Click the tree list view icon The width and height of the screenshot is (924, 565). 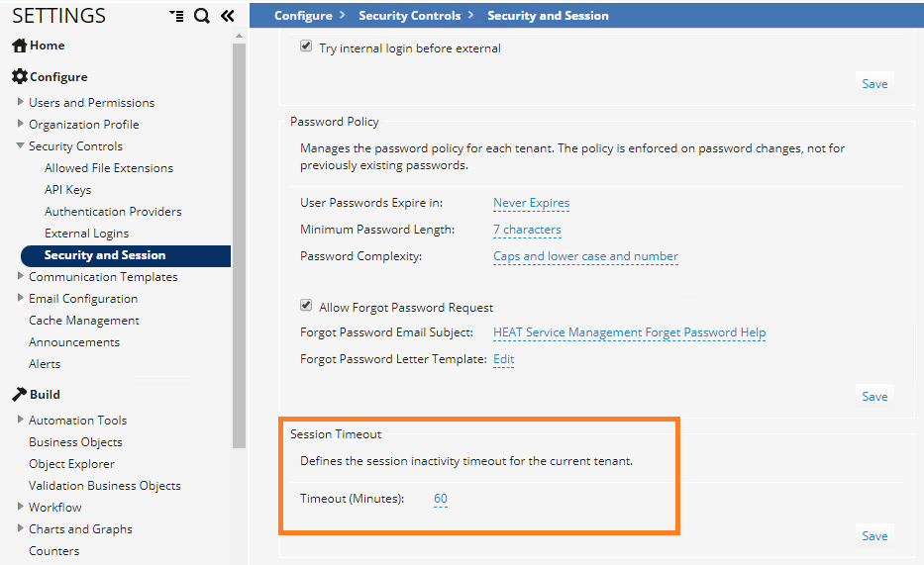(176, 16)
